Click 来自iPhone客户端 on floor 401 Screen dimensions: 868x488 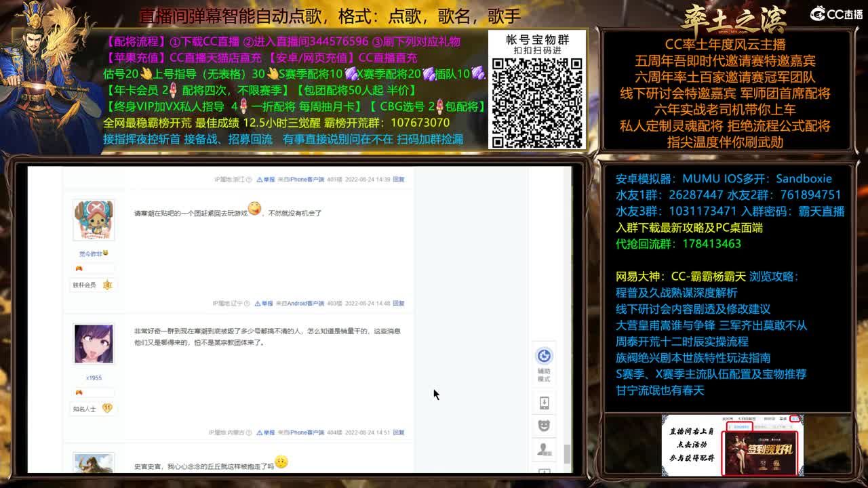point(300,180)
